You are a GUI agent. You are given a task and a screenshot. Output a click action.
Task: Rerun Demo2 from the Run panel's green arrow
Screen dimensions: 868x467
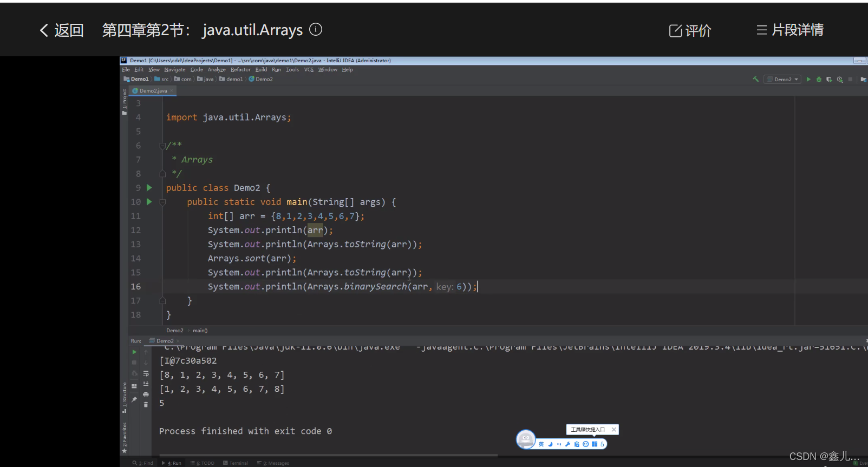point(134,352)
